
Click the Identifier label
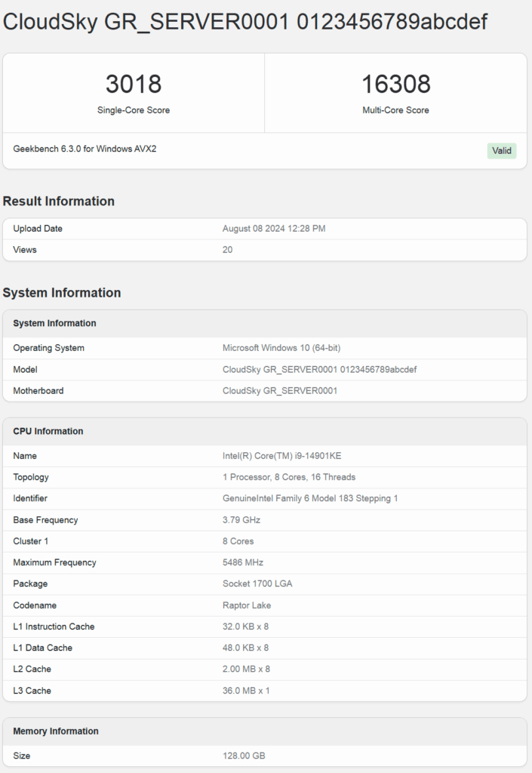[x=30, y=498]
